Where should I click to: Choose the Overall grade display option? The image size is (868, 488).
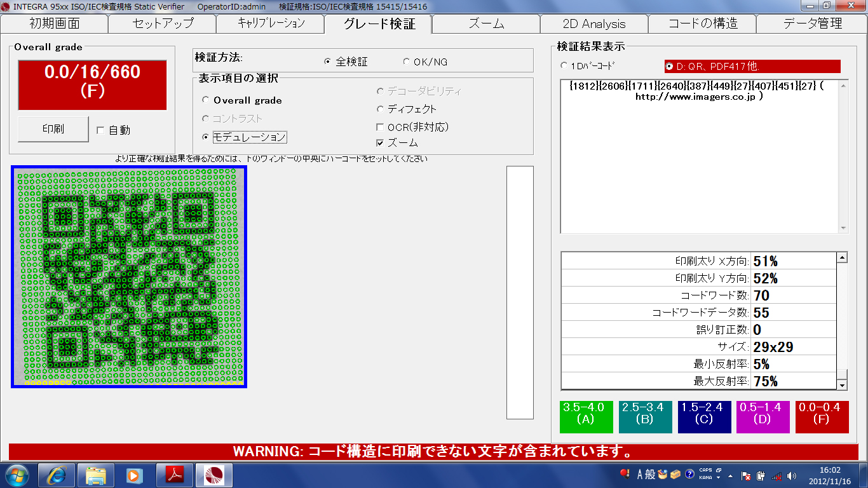pos(205,100)
